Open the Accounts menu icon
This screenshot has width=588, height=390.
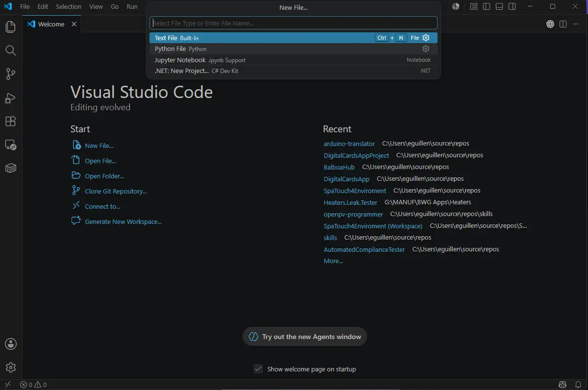[x=10, y=344]
